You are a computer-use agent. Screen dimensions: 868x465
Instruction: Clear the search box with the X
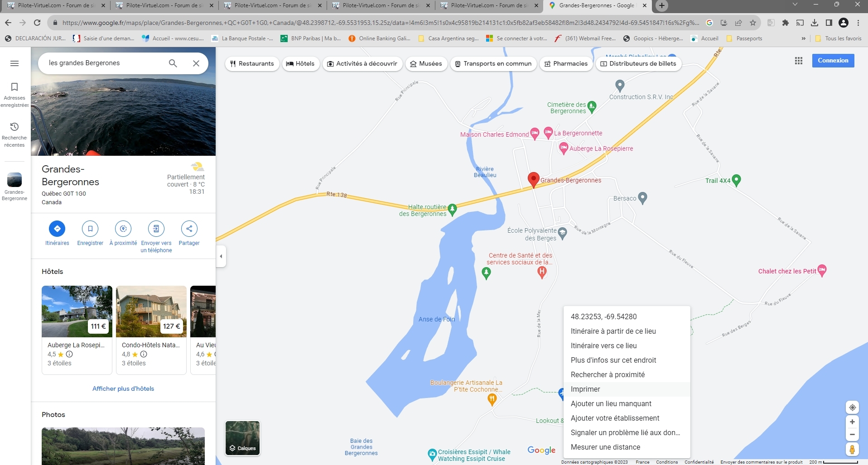tap(196, 63)
